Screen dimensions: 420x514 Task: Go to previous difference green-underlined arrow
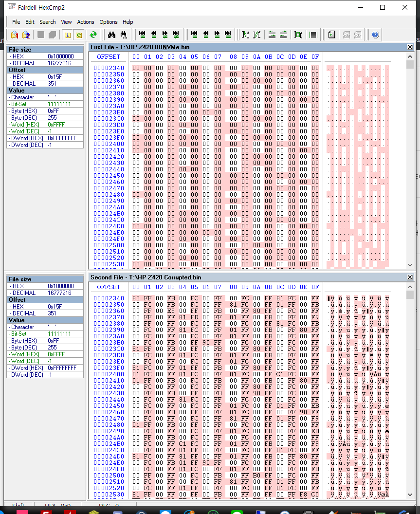(x=154, y=35)
